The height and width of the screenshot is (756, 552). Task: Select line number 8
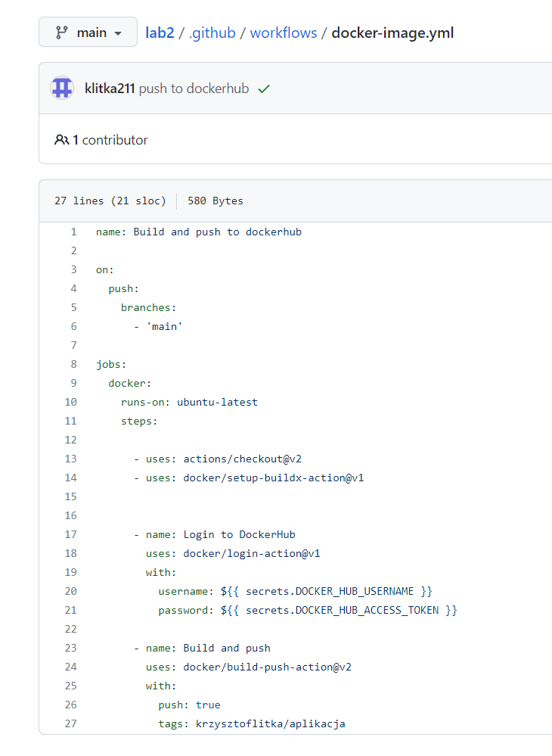(x=73, y=364)
